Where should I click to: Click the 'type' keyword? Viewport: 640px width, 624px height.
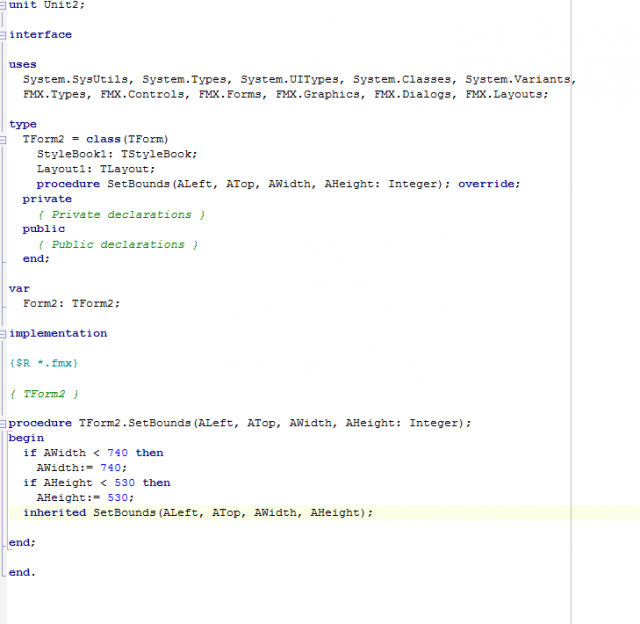coord(23,124)
